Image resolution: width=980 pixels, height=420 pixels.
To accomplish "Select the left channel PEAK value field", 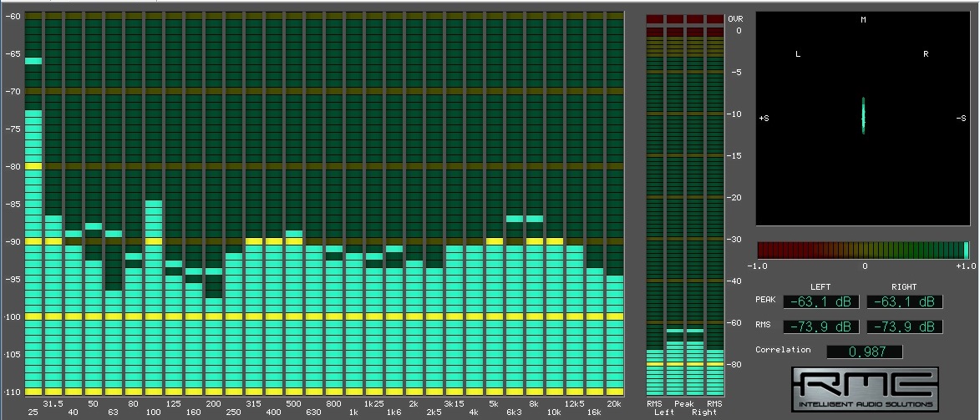I will click(x=821, y=302).
